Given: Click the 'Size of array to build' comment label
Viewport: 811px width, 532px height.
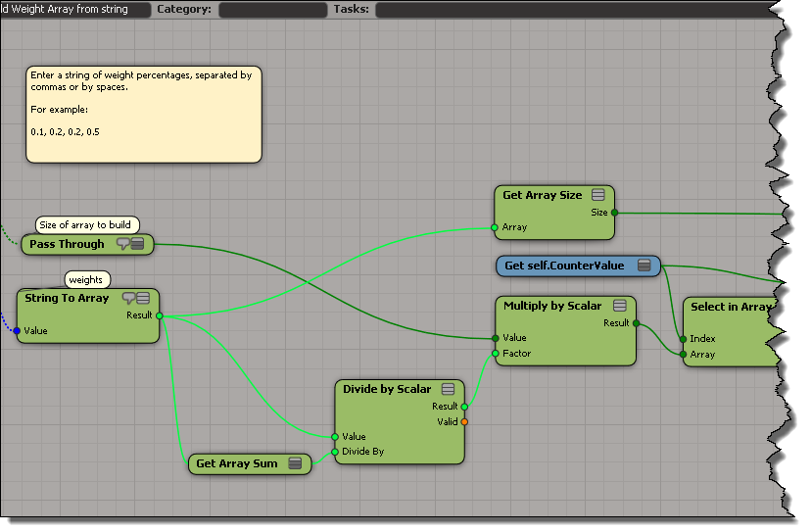Looking at the screenshot, I should [x=84, y=225].
